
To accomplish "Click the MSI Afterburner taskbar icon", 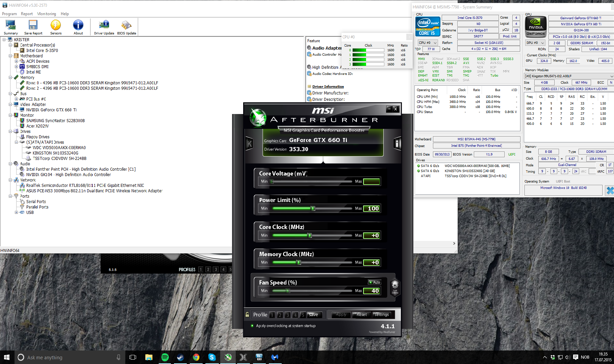I will click(228, 357).
